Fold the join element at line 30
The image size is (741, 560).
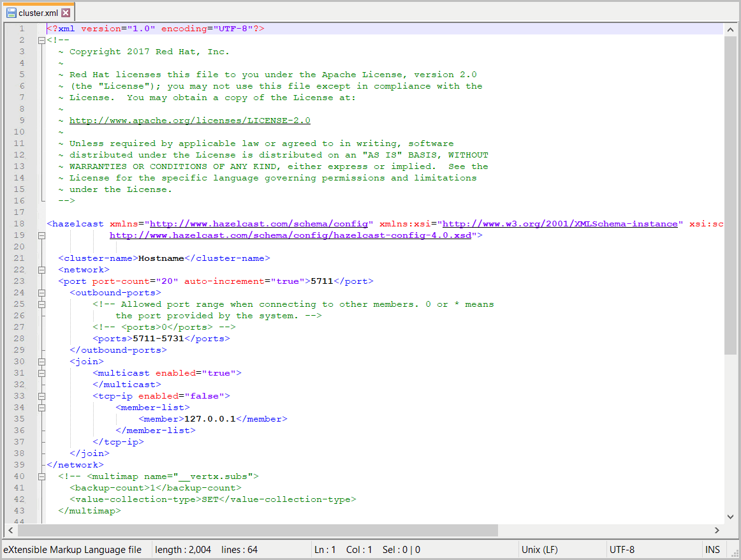pyautogui.click(x=41, y=362)
